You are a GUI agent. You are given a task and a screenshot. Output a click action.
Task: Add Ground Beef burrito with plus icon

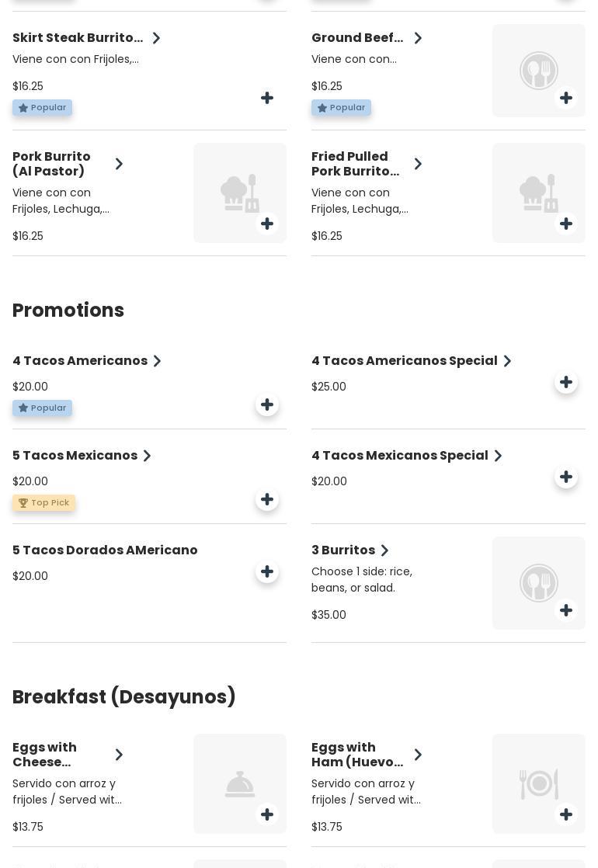point(566,98)
